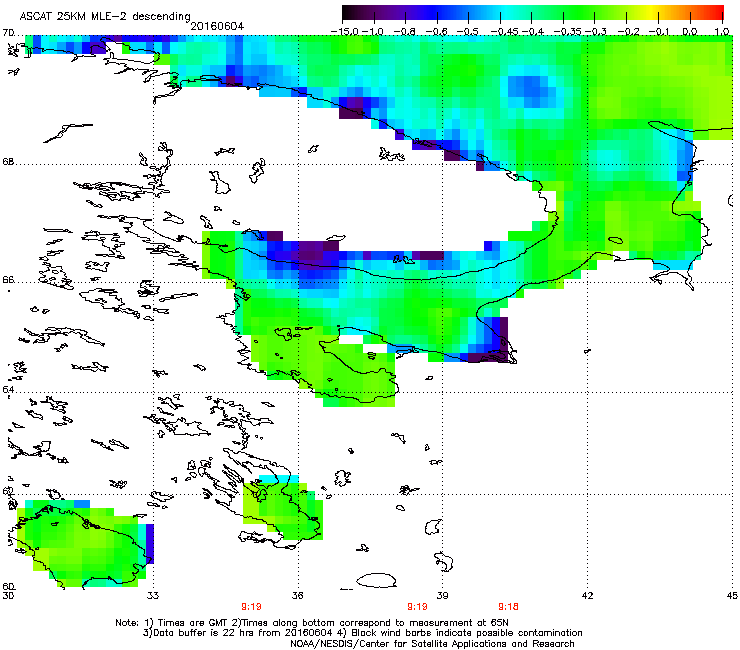Click the title "ASCAT 25KM MLE-2 descending"

pos(105,17)
